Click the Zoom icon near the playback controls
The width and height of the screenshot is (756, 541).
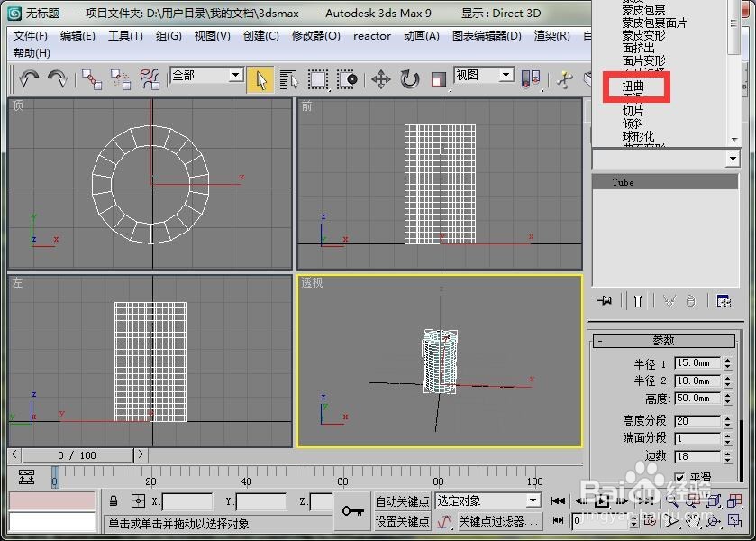tap(671, 500)
